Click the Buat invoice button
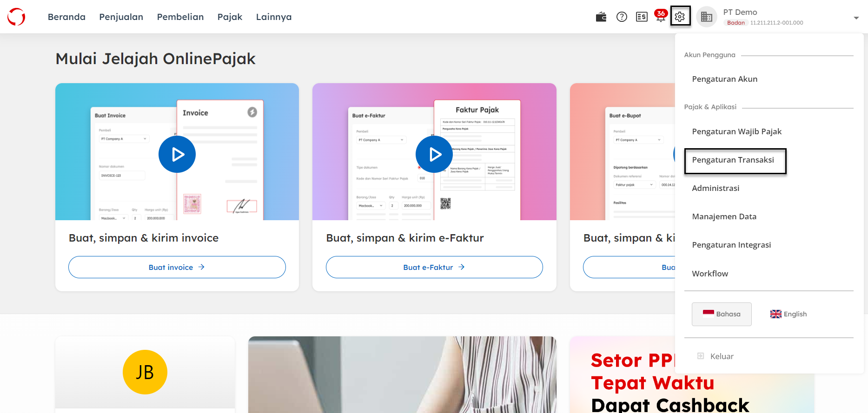The width and height of the screenshot is (868, 413). click(177, 267)
